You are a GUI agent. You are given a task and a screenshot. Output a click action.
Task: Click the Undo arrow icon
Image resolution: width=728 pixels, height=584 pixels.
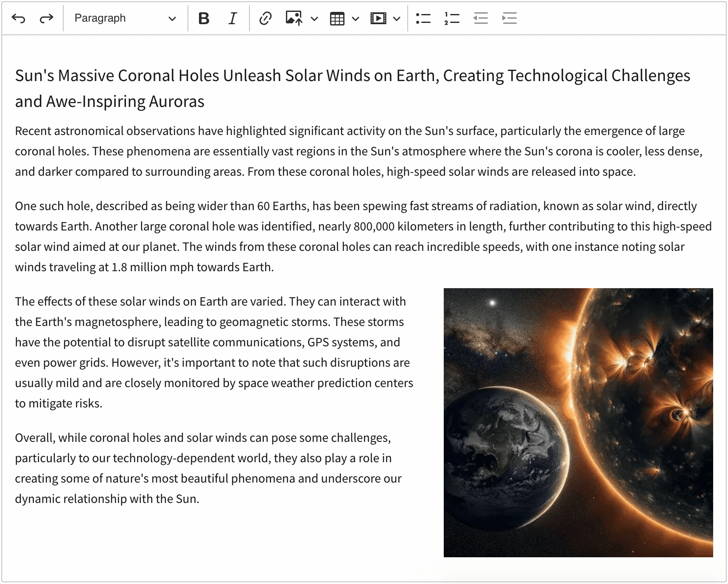point(19,18)
